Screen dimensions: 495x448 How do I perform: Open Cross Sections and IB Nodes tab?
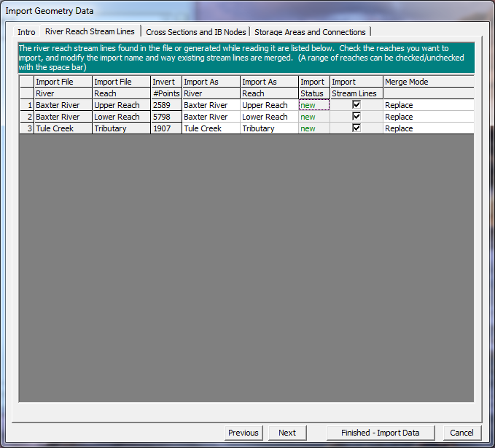(x=196, y=32)
